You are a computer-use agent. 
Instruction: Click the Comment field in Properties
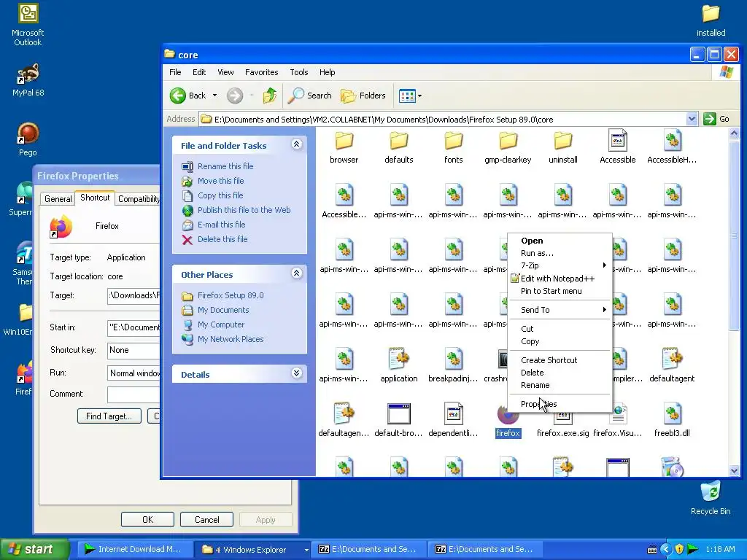pyautogui.click(x=134, y=394)
